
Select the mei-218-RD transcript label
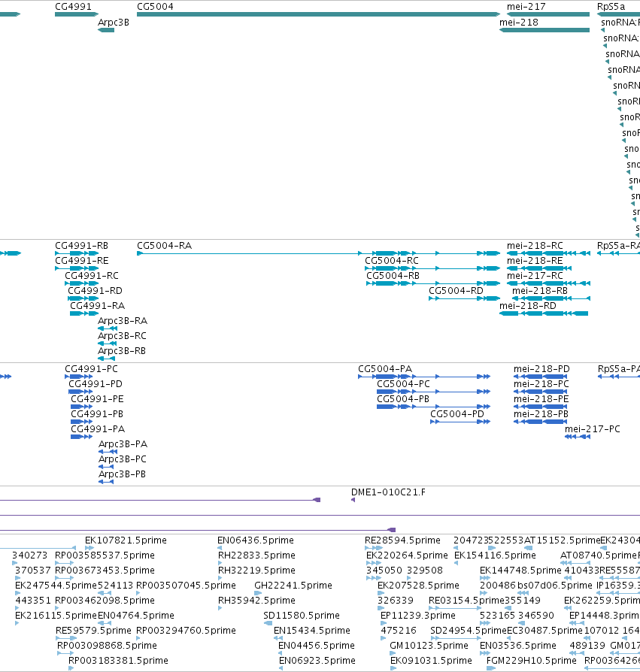click(x=528, y=306)
